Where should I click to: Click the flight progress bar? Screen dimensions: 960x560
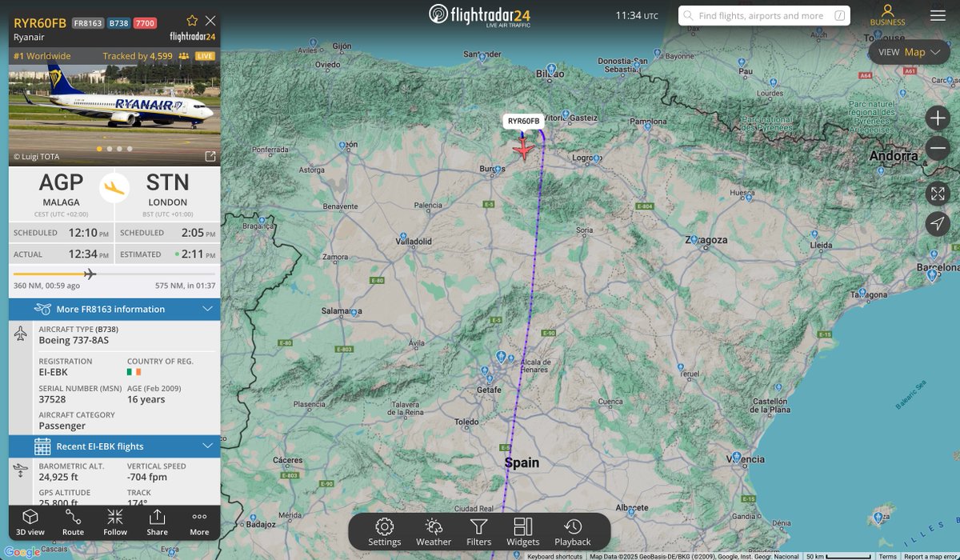point(114,274)
